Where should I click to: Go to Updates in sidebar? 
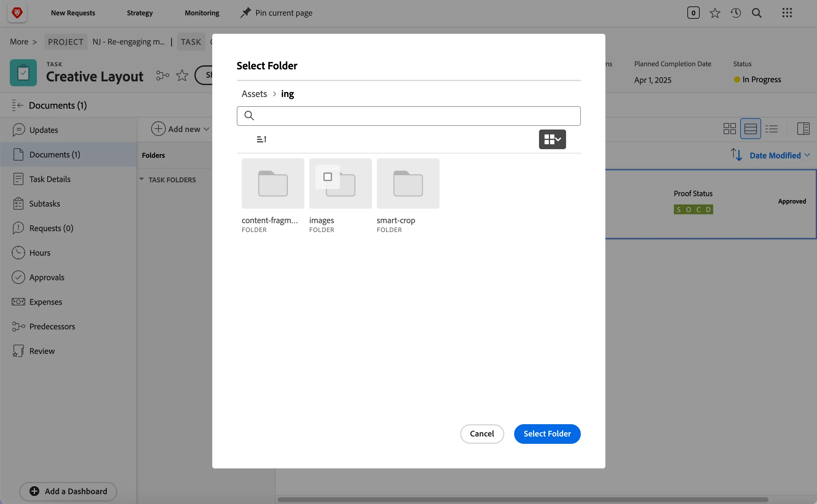pyautogui.click(x=68, y=130)
